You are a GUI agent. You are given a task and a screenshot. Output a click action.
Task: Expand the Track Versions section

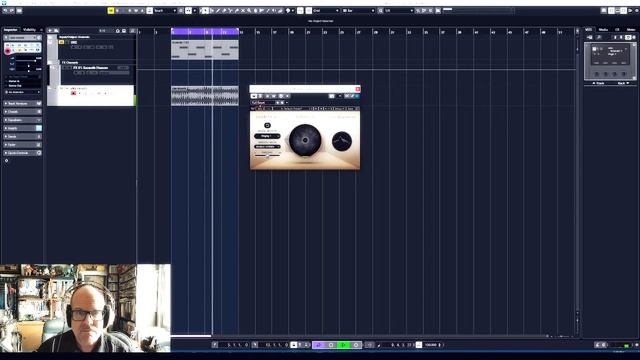[x=22, y=104]
